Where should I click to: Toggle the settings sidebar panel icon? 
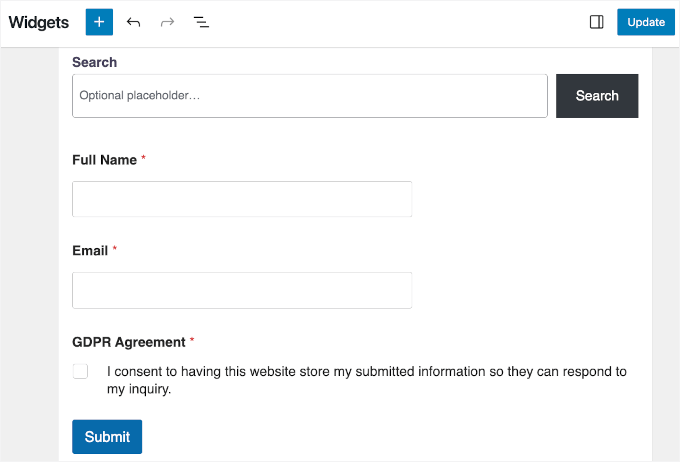coord(597,22)
